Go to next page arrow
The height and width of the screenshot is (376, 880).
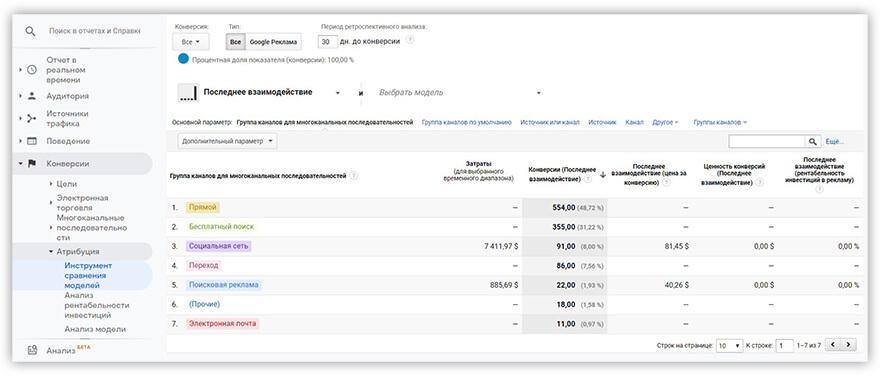(x=849, y=345)
